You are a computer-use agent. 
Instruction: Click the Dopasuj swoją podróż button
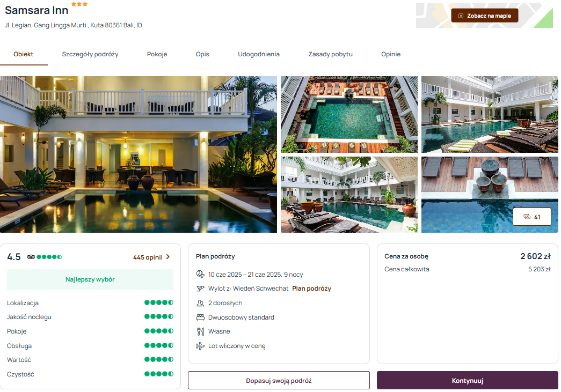[279, 381]
